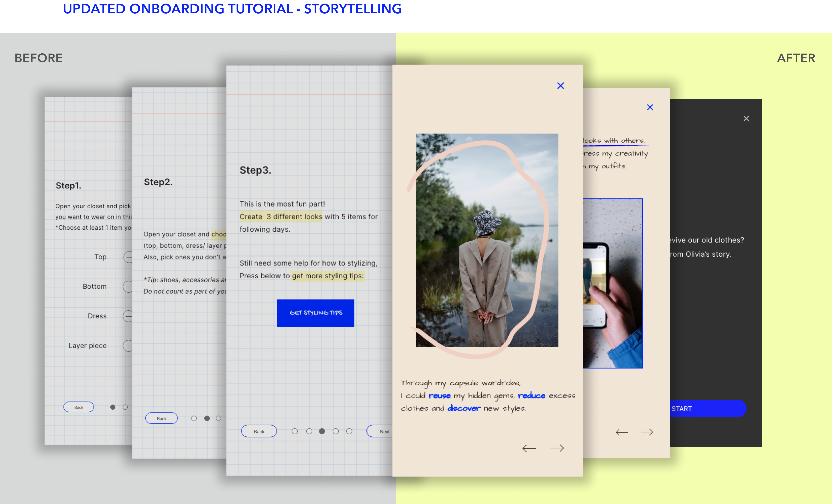Image resolution: width=832 pixels, height=504 pixels.
Task: Close the capsule wardrobe story card
Action: [x=561, y=86]
